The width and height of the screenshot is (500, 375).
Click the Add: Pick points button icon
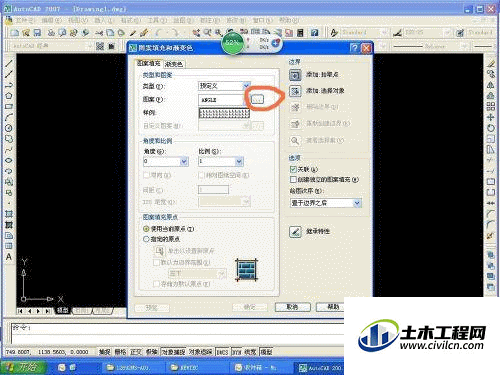(x=295, y=75)
